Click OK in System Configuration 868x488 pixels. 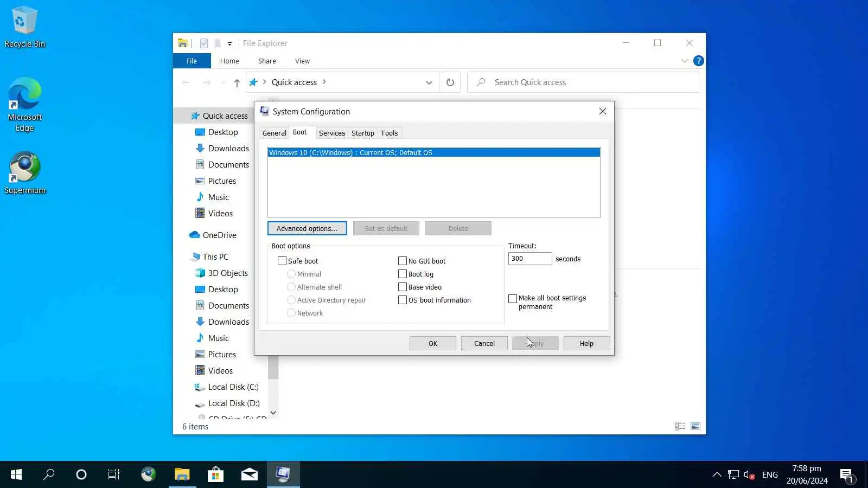point(433,343)
